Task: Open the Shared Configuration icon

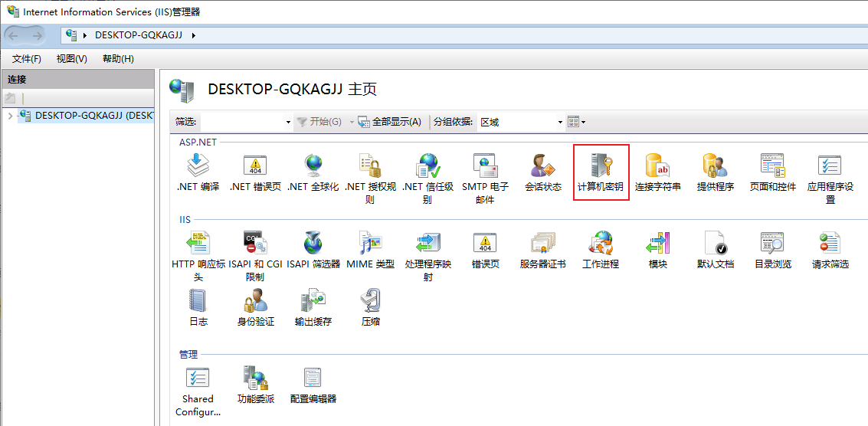Action: tap(198, 378)
